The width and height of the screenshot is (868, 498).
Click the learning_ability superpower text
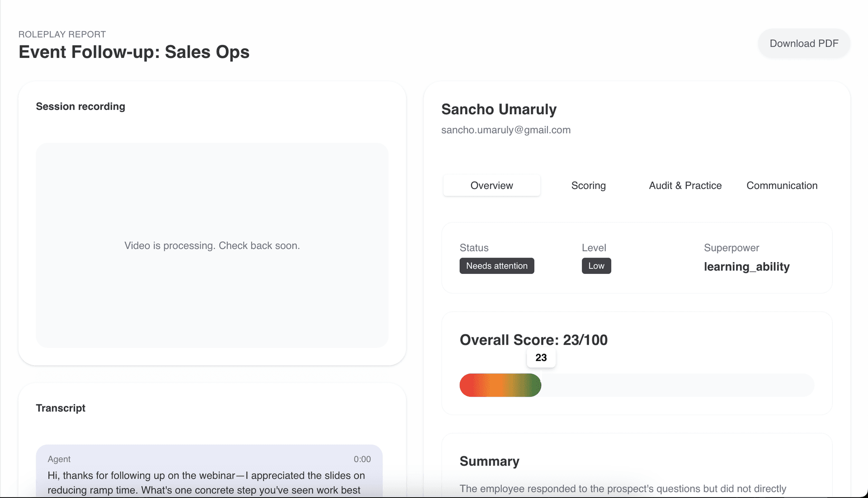[x=746, y=267]
